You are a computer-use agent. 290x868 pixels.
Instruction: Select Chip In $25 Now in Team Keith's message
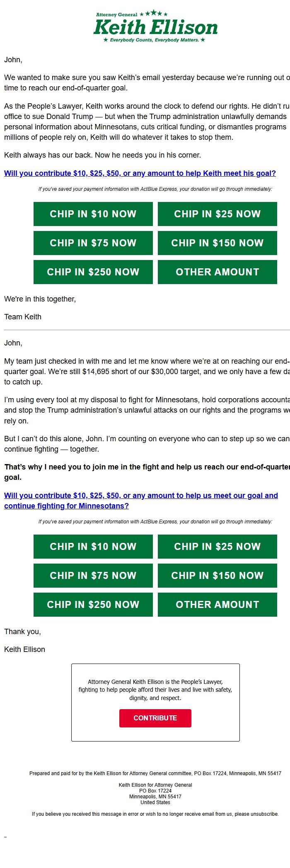click(x=217, y=214)
